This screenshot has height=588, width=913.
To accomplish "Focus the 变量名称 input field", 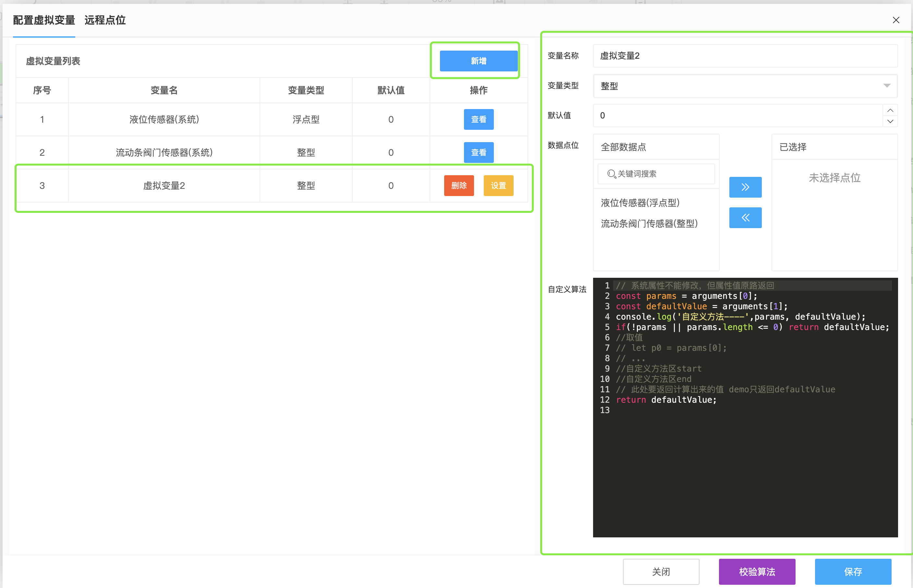I will point(745,56).
